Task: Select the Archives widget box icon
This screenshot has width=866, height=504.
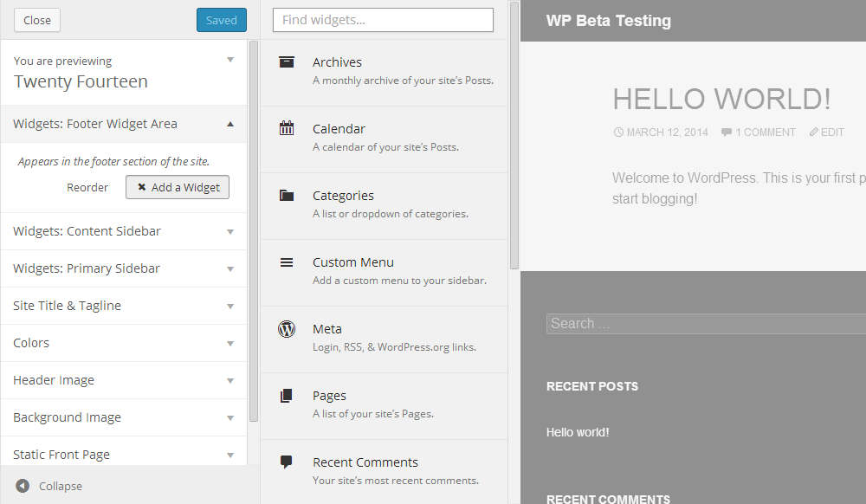Action: pyautogui.click(x=287, y=61)
